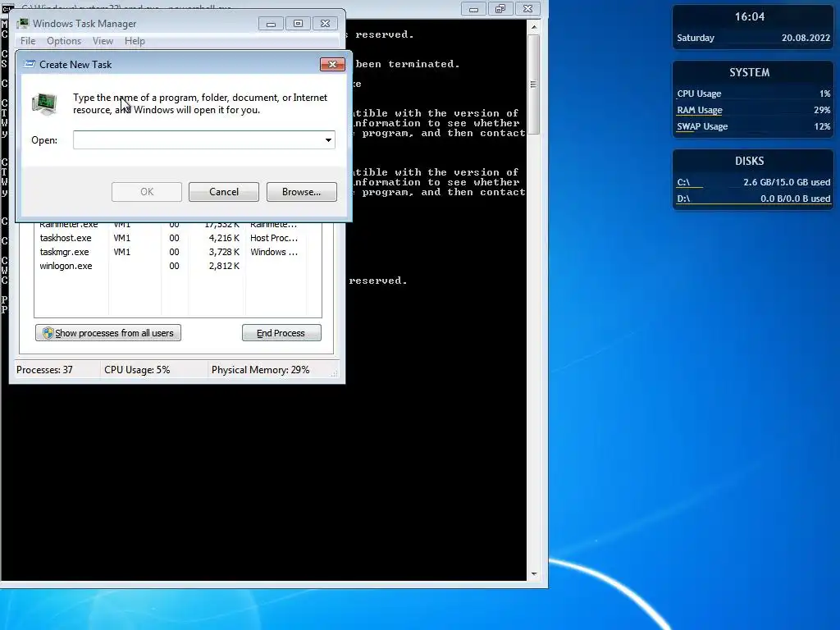Click the CPU Usage: 5% status entry
Screen dimensions: 840x630
(137, 370)
